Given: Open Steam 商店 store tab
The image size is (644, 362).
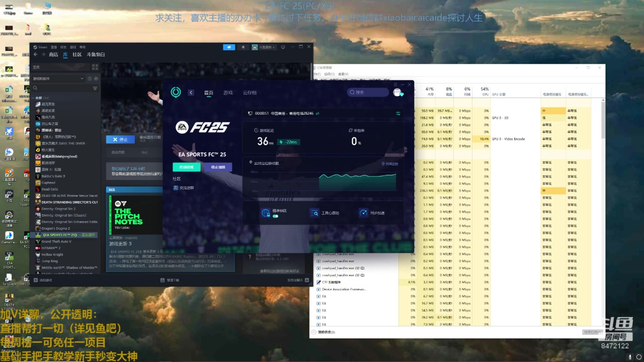Looking at the screenshot, I should point(53,54).
